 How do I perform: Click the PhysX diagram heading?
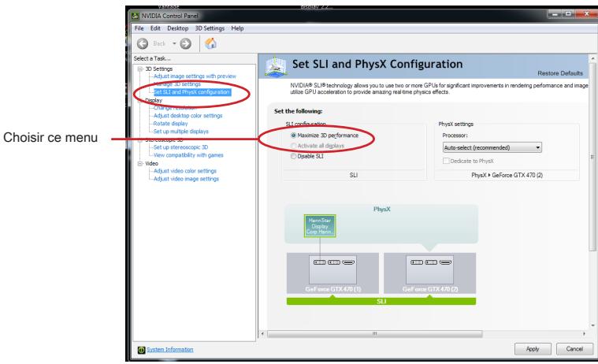click(x=382, y=209)
